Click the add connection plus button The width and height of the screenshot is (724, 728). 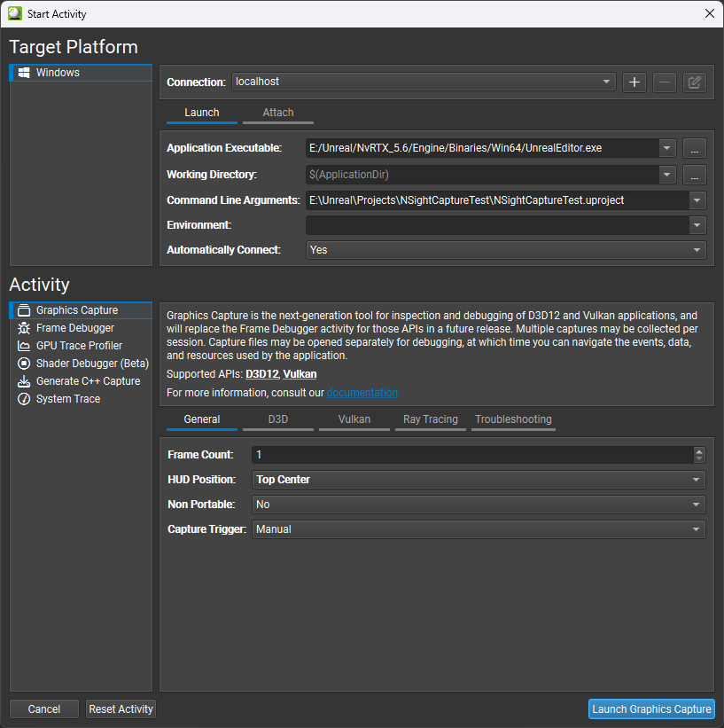634,82
